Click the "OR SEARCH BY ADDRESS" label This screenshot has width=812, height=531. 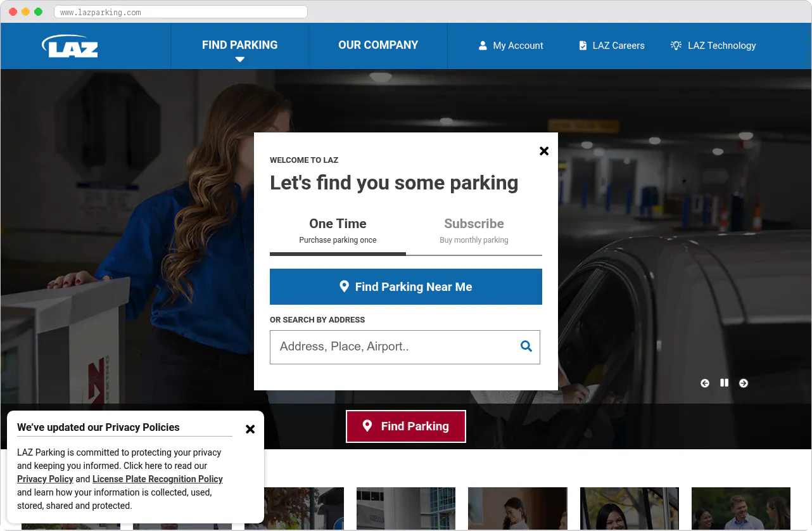(x=317, y=320)
